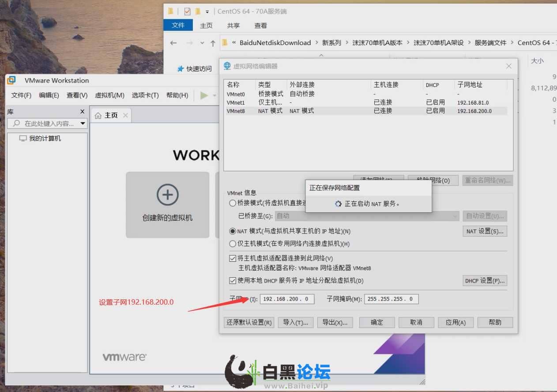This screenshot has height=392, width=557.
Task: Click the back arrow in File Explorer
Action: click(173, 43)
